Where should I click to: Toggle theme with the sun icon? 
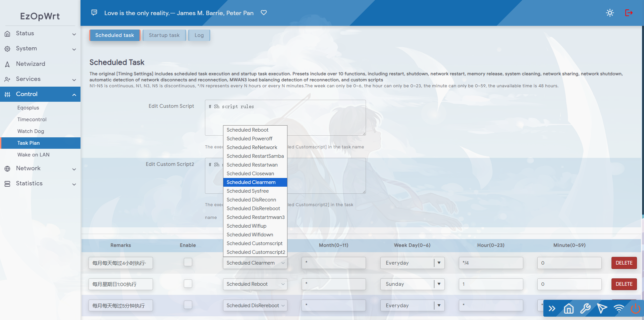pyautogui.click(x=610, y=13)
